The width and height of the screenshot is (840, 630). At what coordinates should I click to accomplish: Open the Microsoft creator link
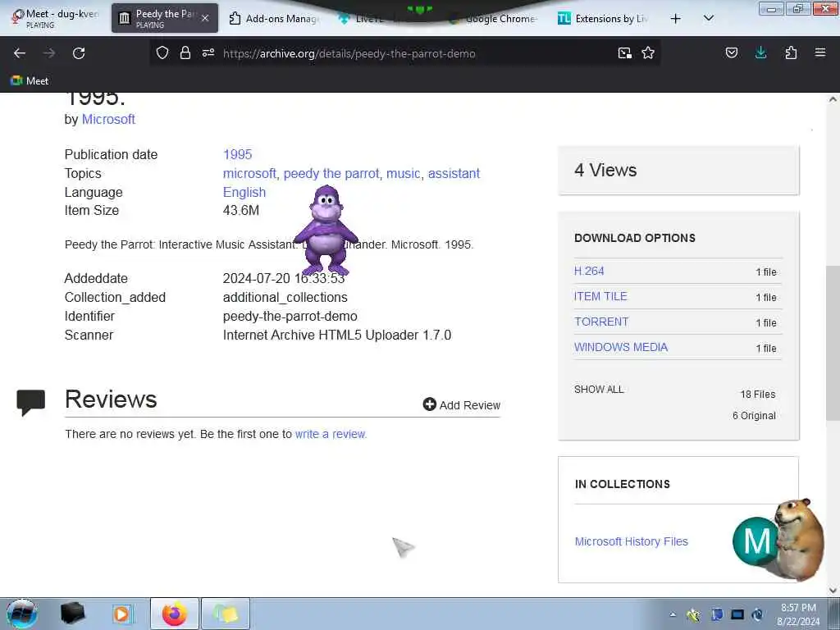108,119
